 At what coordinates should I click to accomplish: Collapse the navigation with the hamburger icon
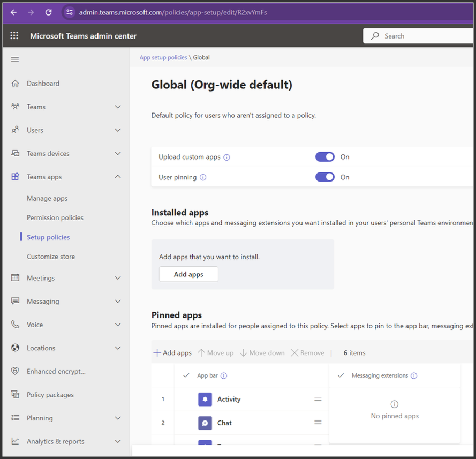tap(15, 59)
